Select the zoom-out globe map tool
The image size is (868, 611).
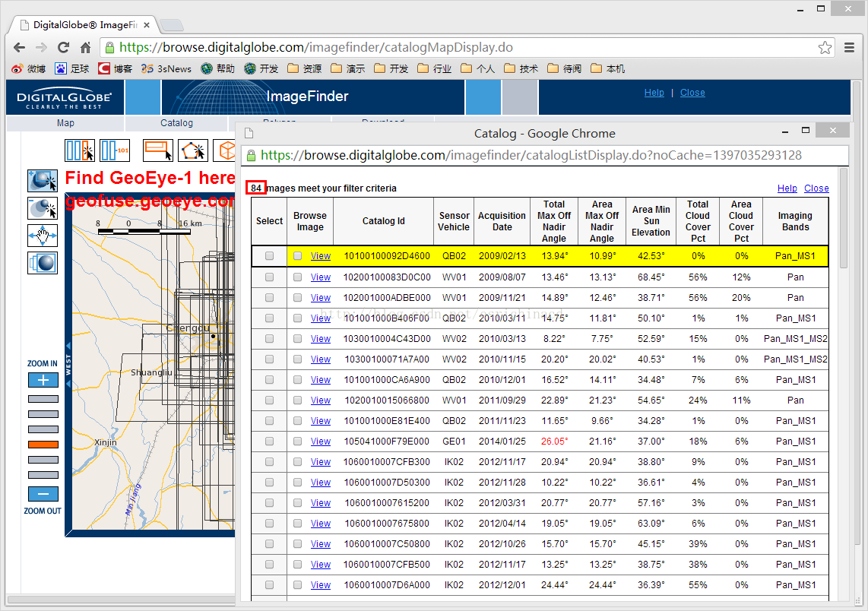tap(43, 208)
